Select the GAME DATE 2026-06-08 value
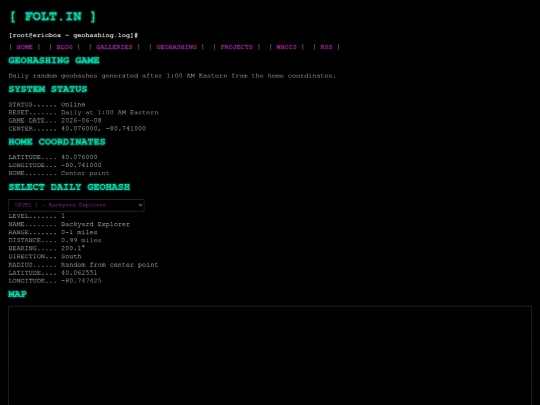 click(81, 121)
